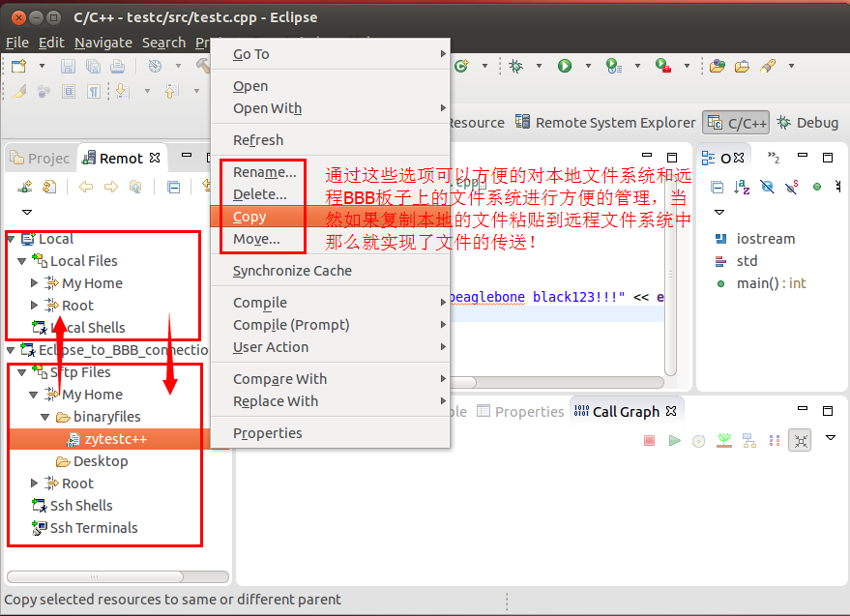Choose Open With submenu
This screenshot has height=616, width=850.
pyautogui.click(x=330, y=108)
